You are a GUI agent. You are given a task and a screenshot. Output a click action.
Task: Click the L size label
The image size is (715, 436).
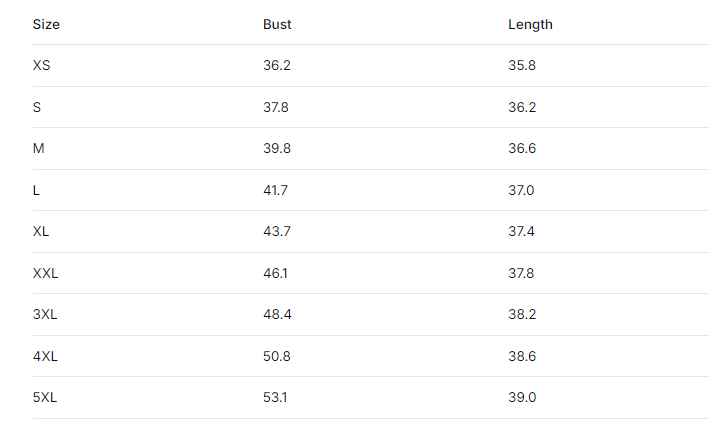point(37,190)
